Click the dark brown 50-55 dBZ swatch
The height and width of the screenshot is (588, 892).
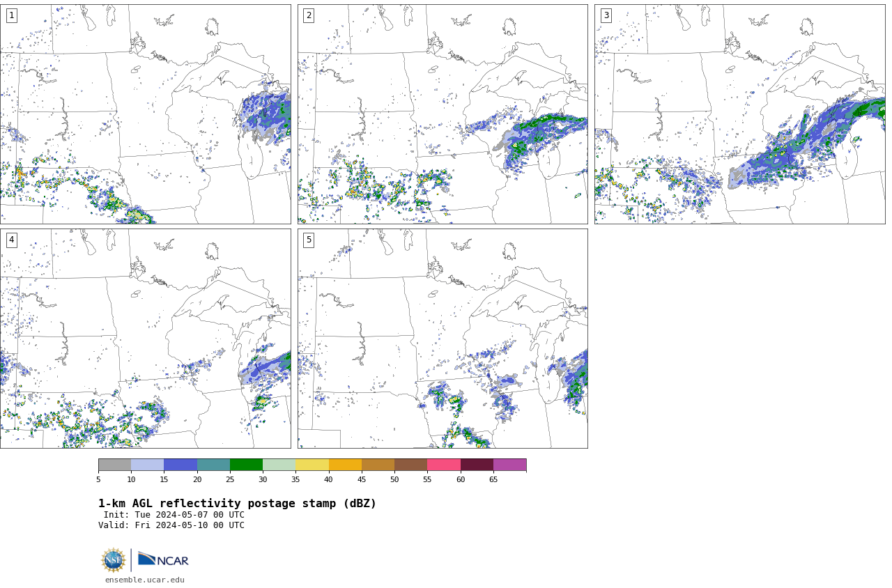pyautogui.click(x=410, y=465)
